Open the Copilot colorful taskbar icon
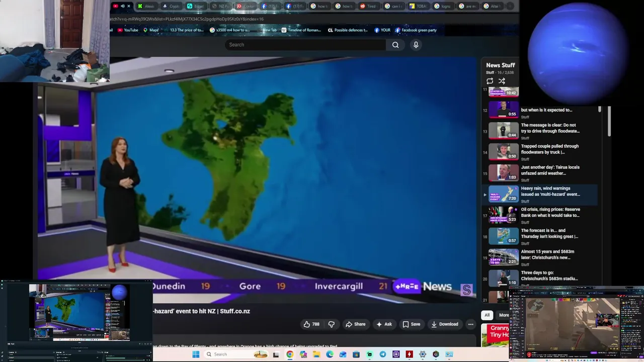The image size is (644, 362). tap(303, 354)
